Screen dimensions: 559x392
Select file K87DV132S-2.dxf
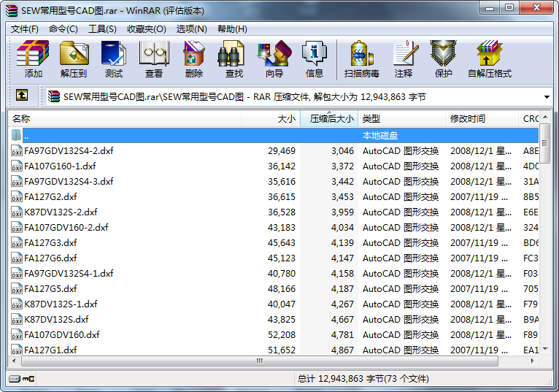(61, 212)
